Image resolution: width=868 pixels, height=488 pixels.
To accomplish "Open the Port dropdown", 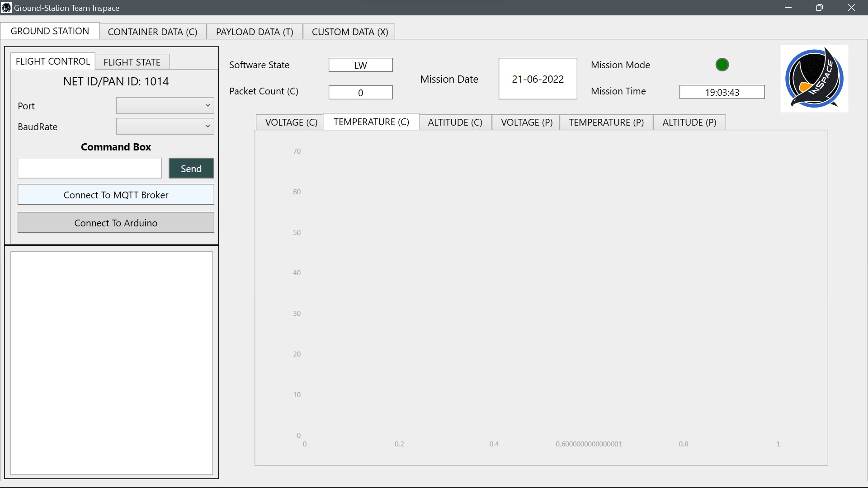I will click(165, 105).
